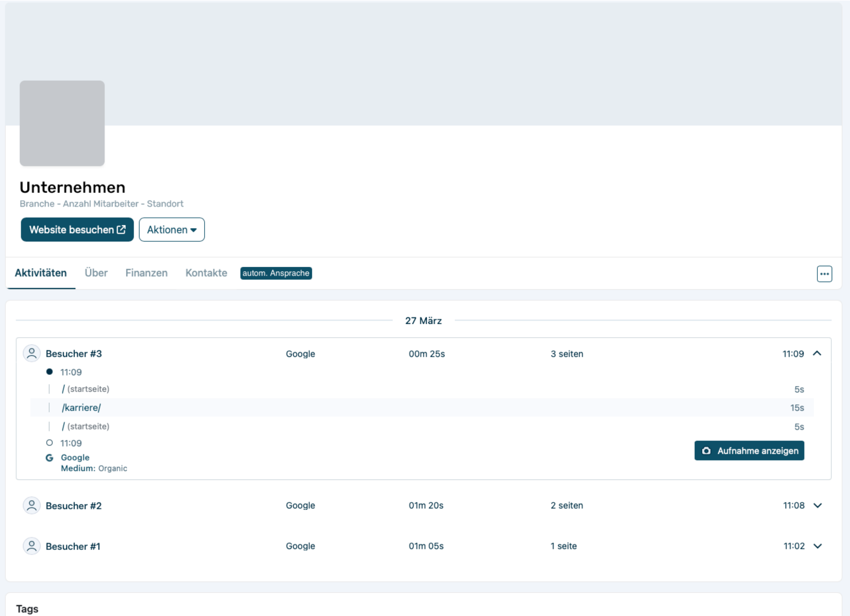The image size is (850, 616).
Task: Click the filled timeline dot at 11:09
Action: point(49,372)
